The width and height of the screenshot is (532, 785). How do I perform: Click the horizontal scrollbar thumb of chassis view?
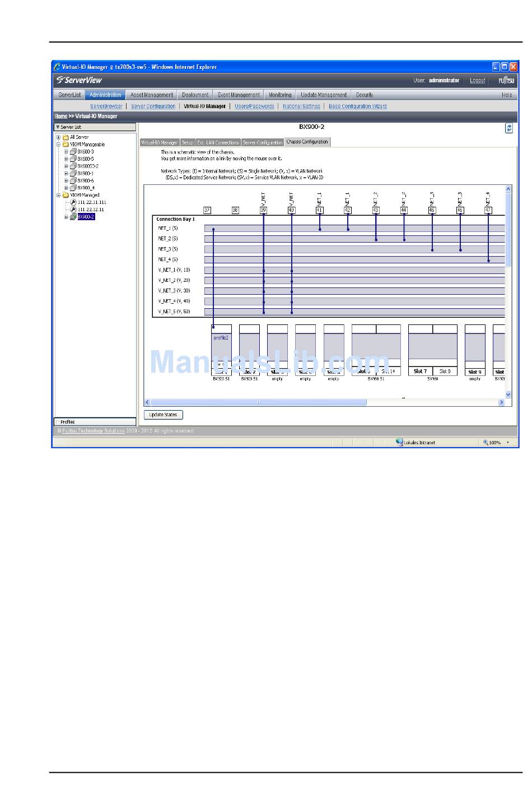pos(258,402)
